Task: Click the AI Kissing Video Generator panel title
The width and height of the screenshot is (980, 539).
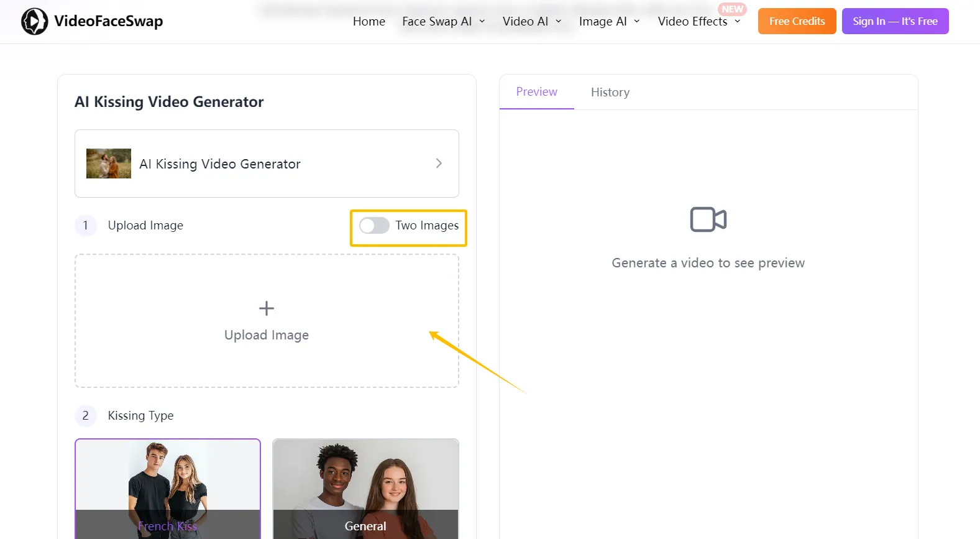Action: click(x=169, y=102)
